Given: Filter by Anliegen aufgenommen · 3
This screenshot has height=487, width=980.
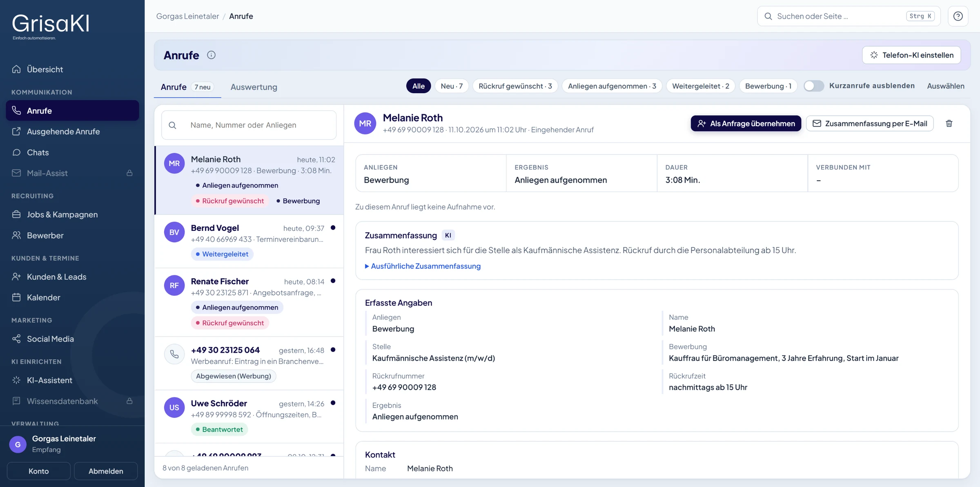Looking at the screenshot, I should tap(612, 86).
